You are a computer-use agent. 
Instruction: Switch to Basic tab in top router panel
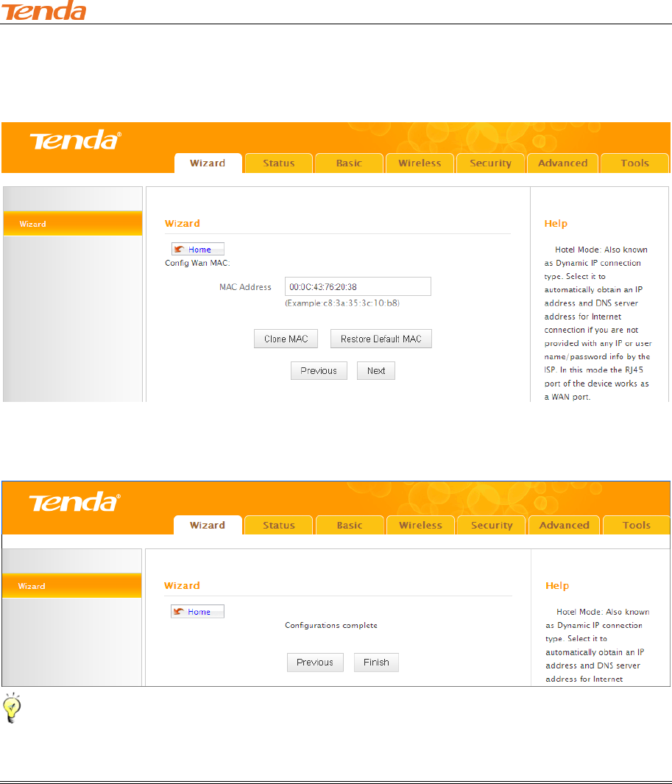(349, 163)
